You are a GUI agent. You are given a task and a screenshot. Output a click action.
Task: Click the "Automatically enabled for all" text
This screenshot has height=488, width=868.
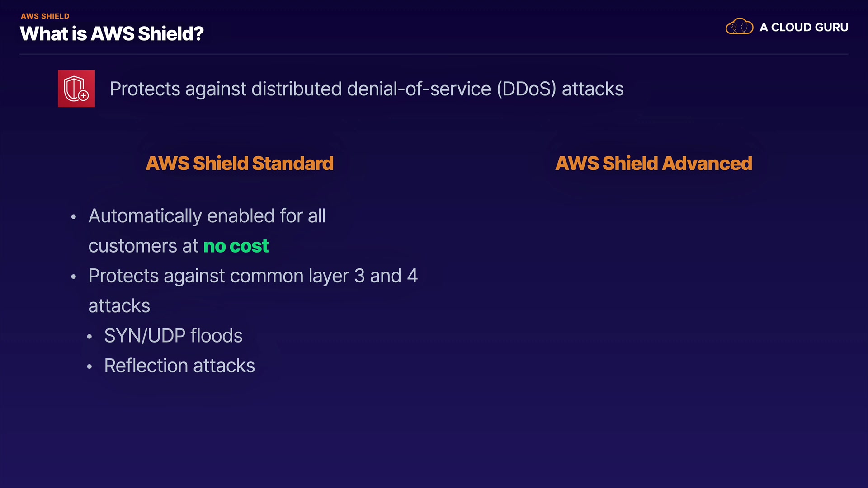(207, 216)
